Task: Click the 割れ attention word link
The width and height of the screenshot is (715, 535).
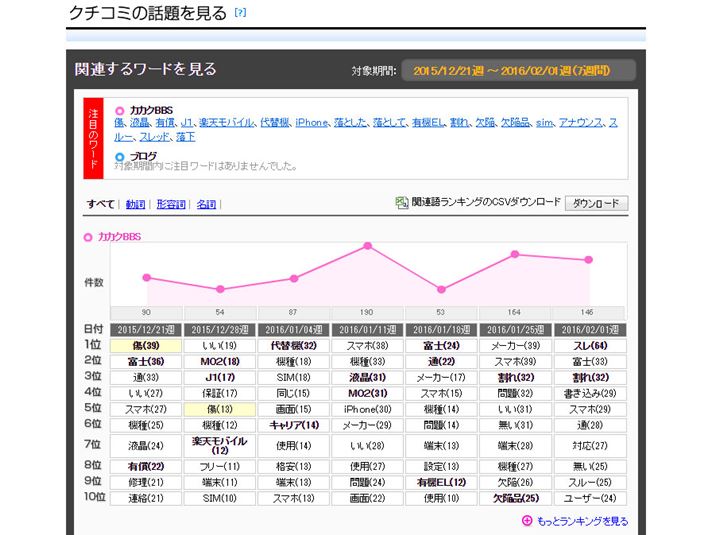Action: pyautogui.click(x=459, y=122)
